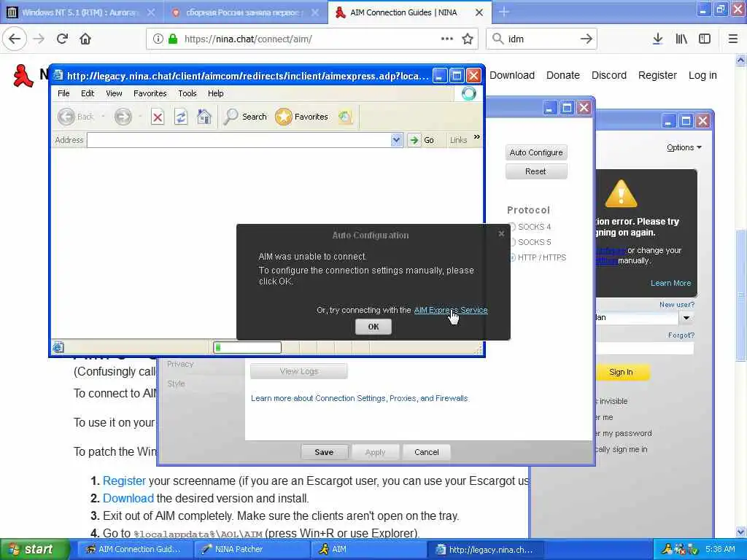This screenshot has height=560, width=747.
Task: Click Forgot? password link in AIM
Action: [681, 335]
